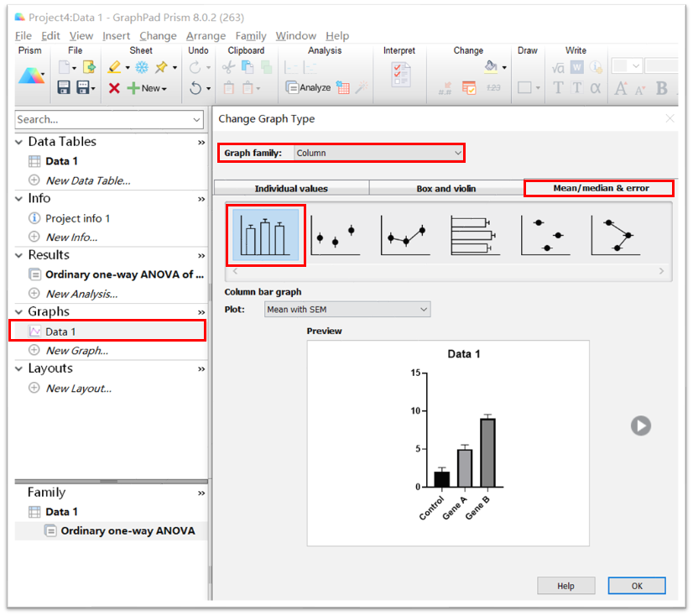Click the green plus New sheet button

[147, 88]
